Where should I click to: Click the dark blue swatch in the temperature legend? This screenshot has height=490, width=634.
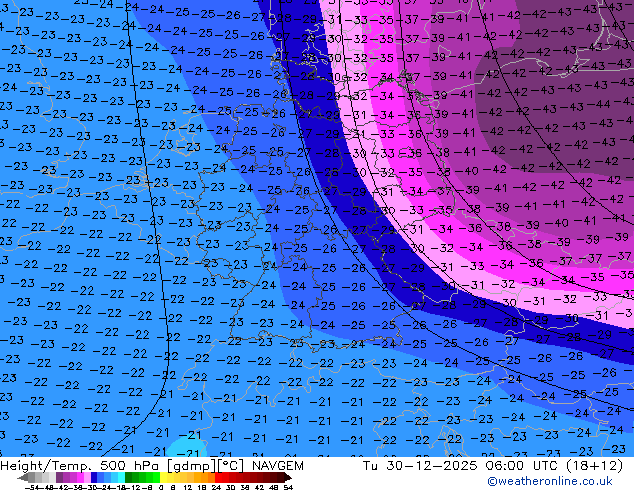(94, 478)
